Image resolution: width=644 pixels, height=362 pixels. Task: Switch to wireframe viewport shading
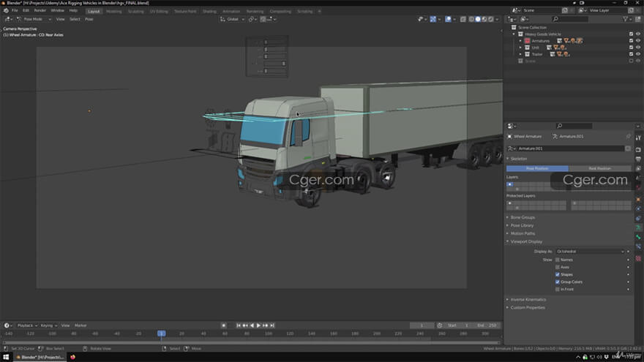[471, 19]
